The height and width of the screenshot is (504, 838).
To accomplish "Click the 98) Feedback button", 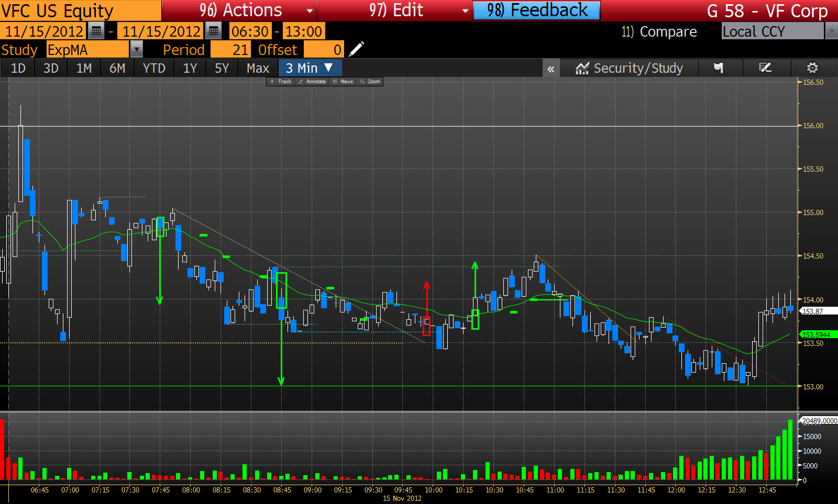I will pyautogui.click(x=537, y=10).
